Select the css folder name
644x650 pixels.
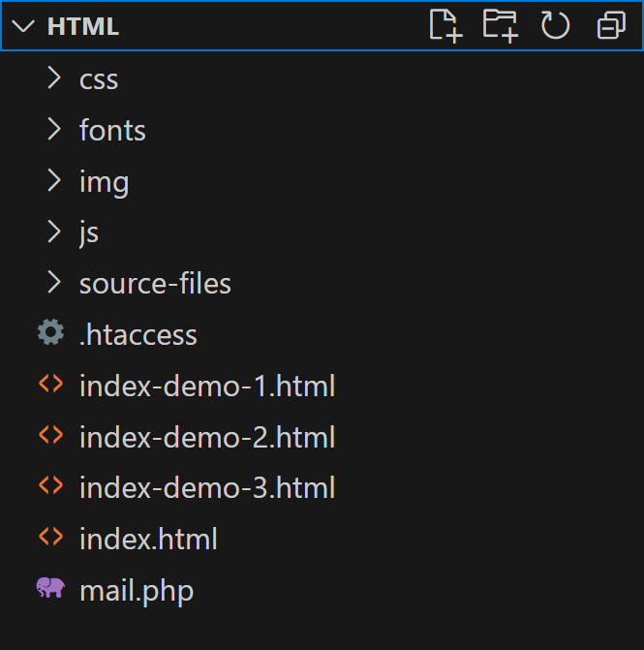[99, 79]
